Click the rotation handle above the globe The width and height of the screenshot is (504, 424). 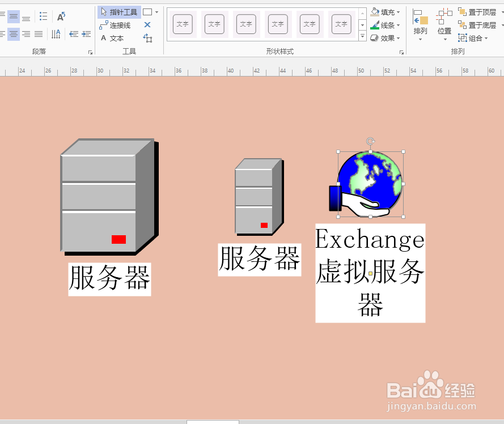click(370, 141)
